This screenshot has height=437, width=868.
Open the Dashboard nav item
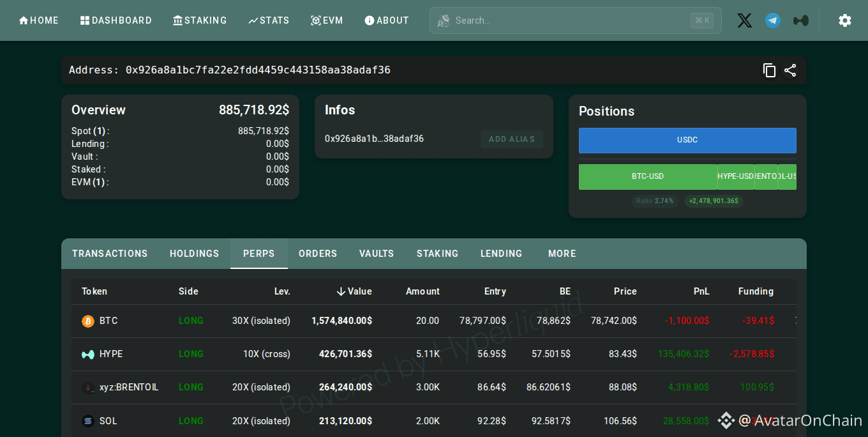pos(116,20)
